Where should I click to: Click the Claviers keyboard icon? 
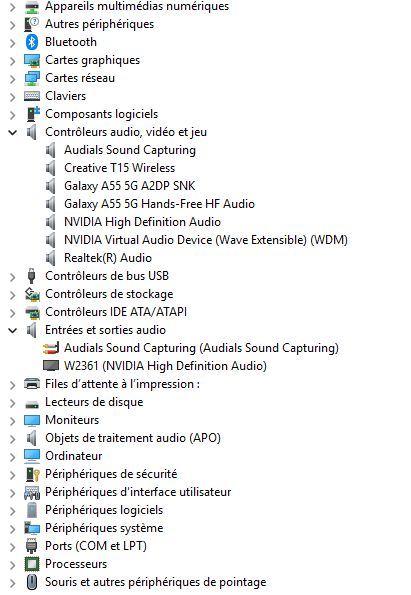pos(32,96)
